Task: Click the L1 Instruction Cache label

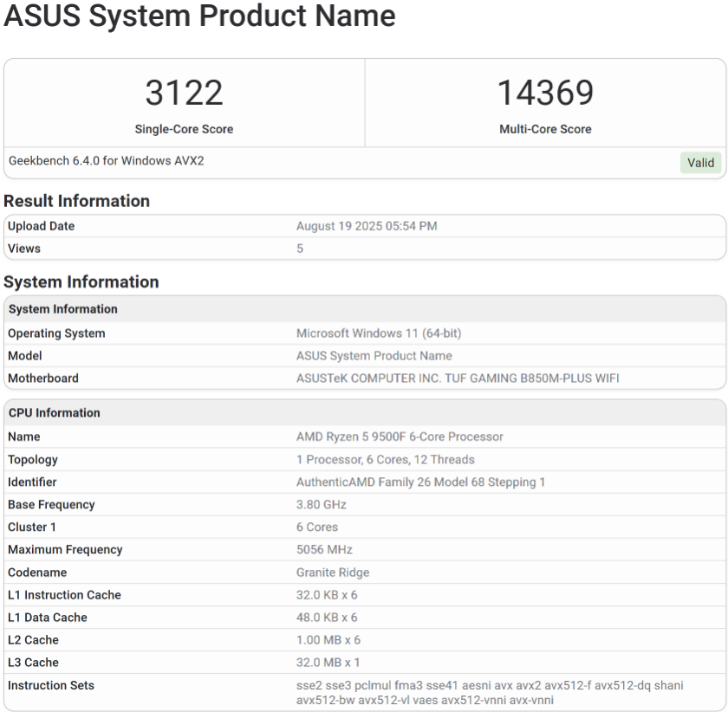Action: click(64, 595)
